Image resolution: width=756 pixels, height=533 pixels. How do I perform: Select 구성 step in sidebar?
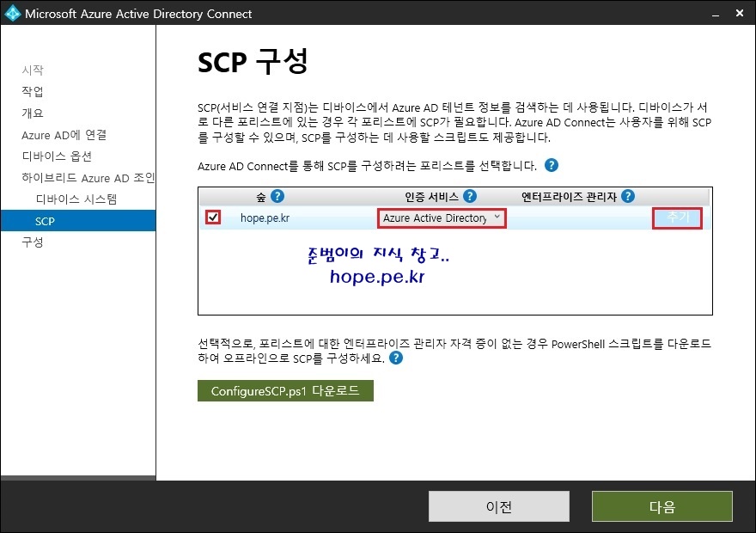pyautogui.click(x=33, y=242)
